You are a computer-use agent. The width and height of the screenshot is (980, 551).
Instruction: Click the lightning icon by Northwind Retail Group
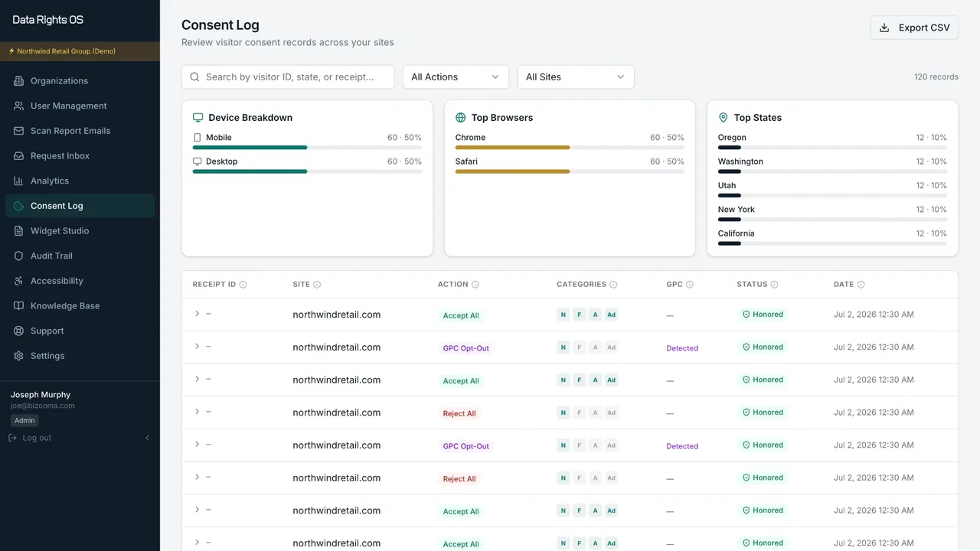tap(11, 51)
